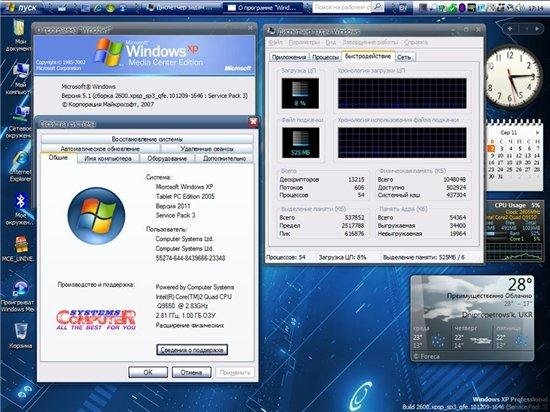Image resolution: width=550 pixels, height=412 pixels.
Task: Click the EN language indicator
Action: [x=403, y=8]
